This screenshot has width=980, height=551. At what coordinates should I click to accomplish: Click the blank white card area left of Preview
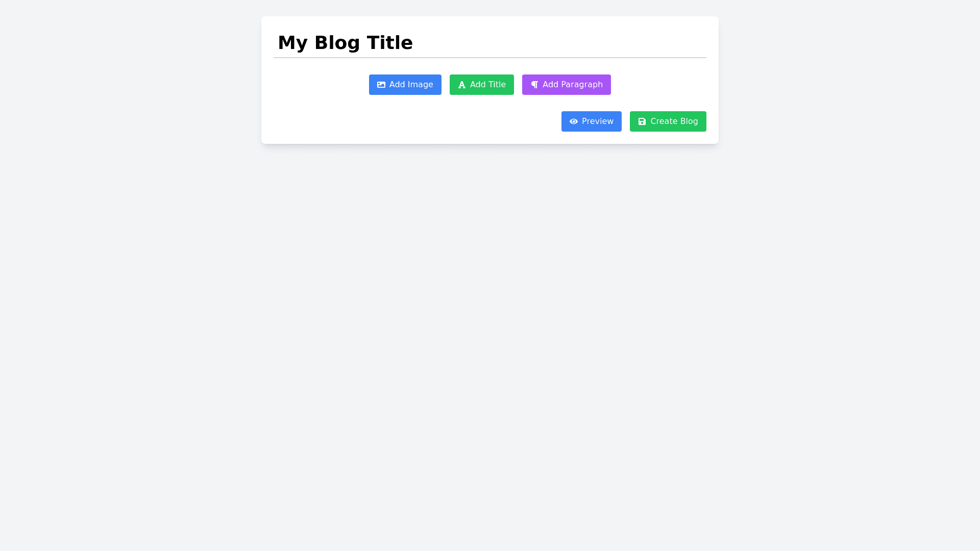pos(408,121)
